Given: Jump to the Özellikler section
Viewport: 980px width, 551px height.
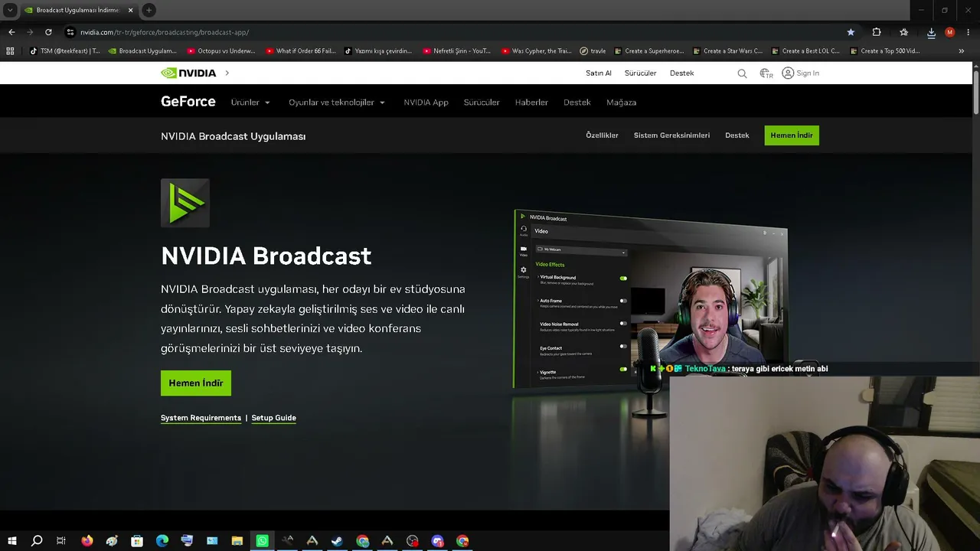Looking at the screenshot, I should coord(602,135).
